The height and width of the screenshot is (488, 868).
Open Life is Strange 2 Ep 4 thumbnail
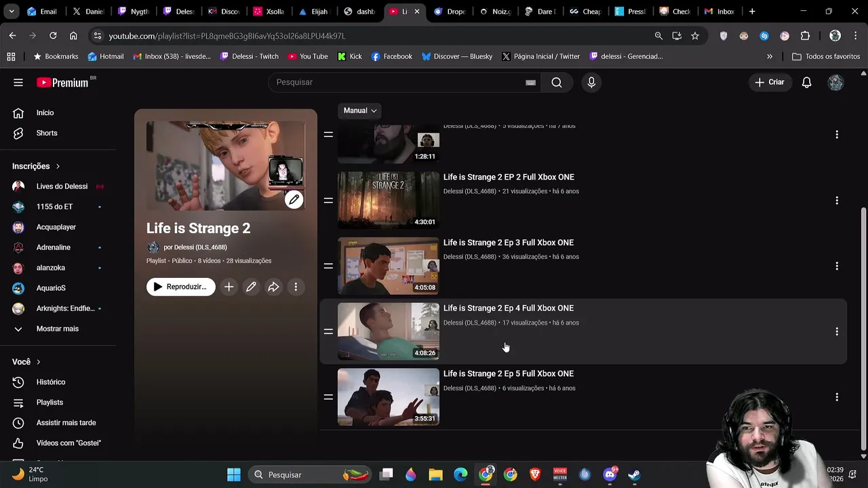(389, 331)
